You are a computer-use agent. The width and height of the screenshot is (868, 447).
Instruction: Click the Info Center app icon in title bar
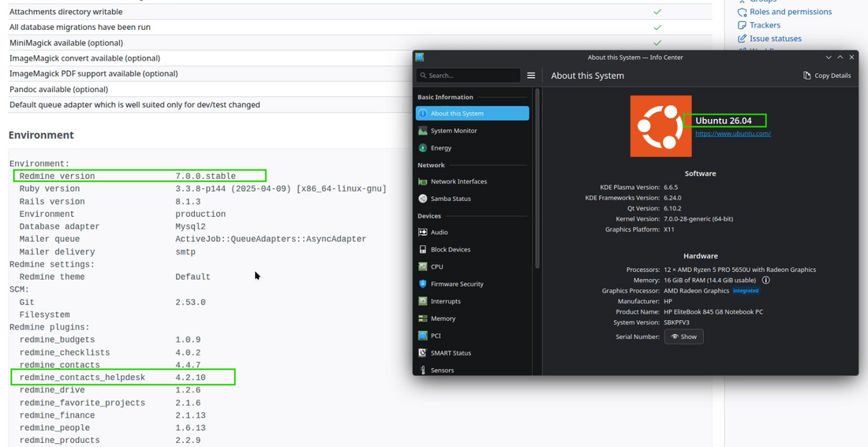[x=420, y=57]
